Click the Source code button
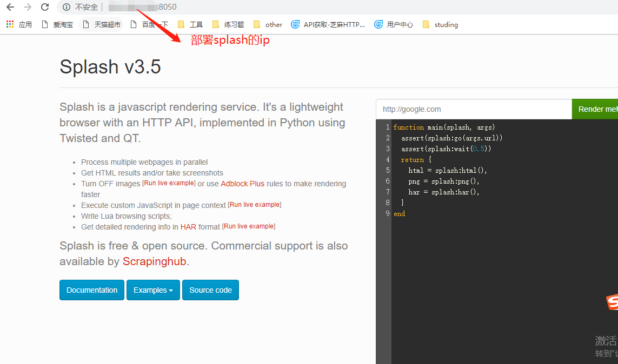The height and width of the screenshot is (364, 618). (x=210, y=290)
